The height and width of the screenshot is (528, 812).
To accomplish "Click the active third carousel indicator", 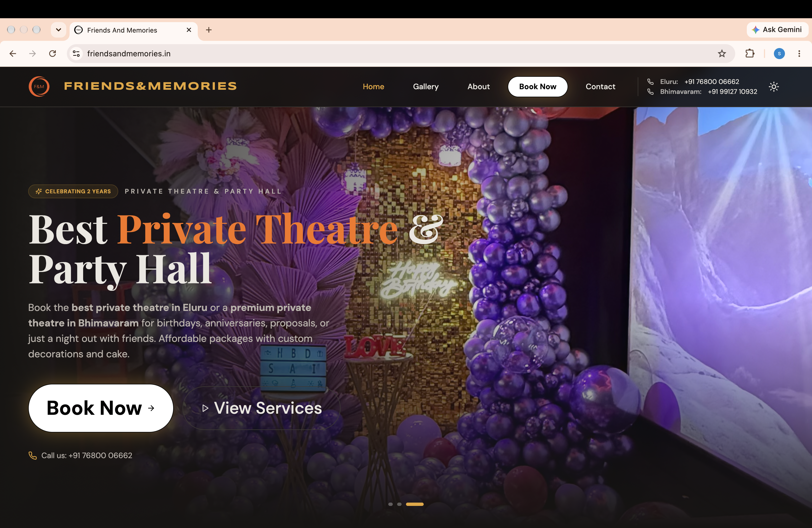I will pyautogui.click(x=415, y=504).
